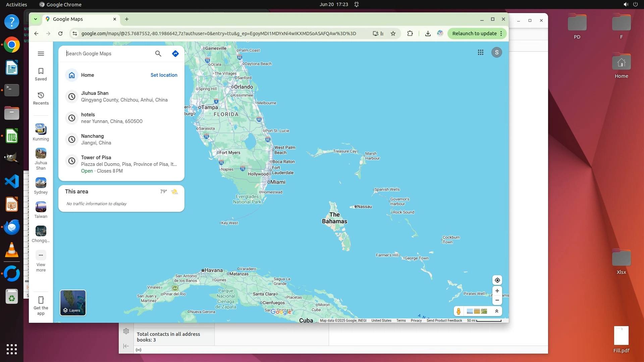
Task: Click the Directions arrow icon
Action: click(x=175, y=54)
